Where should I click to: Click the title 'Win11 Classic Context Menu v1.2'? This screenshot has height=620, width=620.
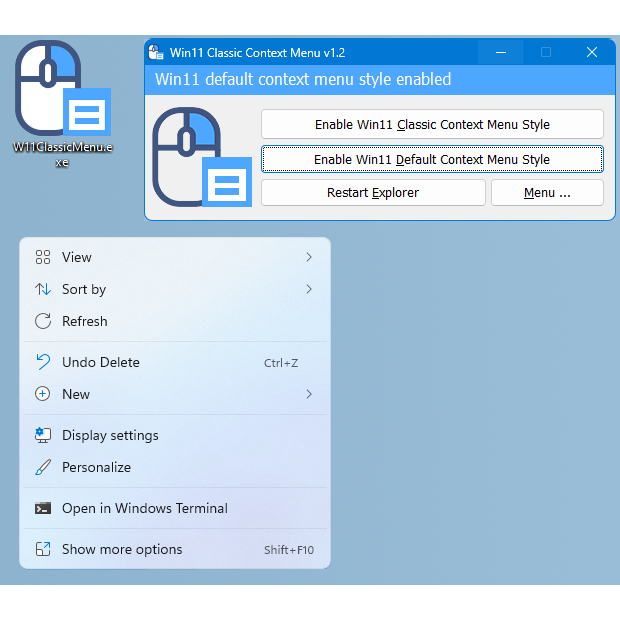[257, 53]
